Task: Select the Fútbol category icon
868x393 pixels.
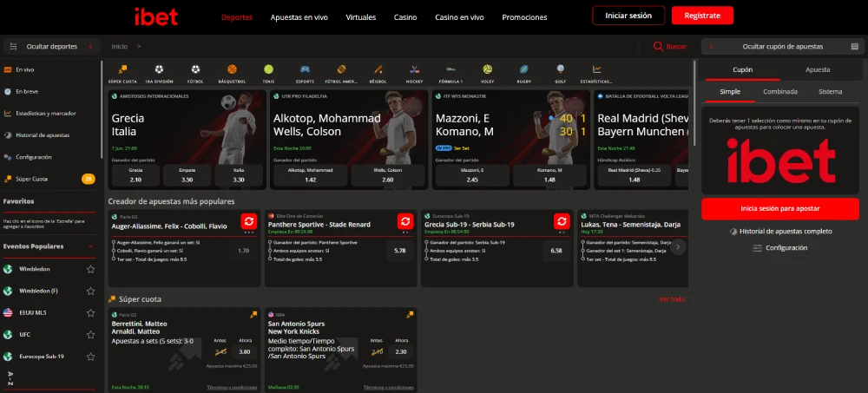Action: pos(195,69)
